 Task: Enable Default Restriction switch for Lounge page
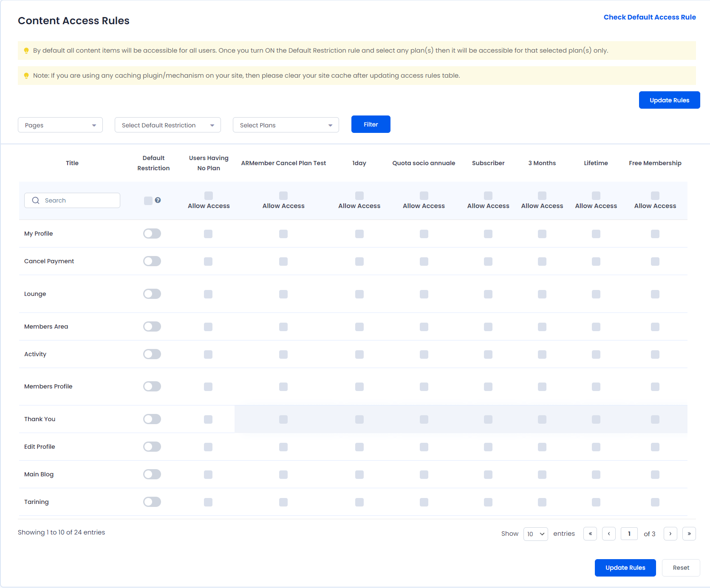point(152,294)
